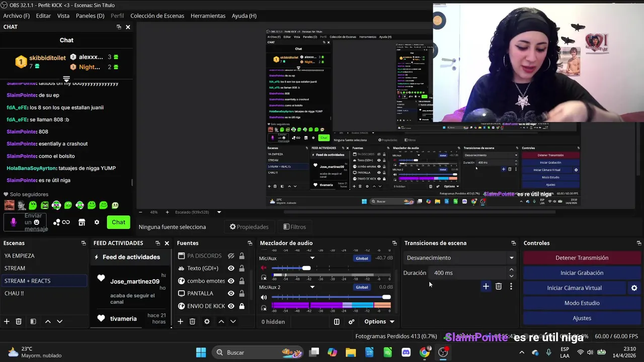Mute the Mic/Aux 2 speaker icon
This screenshot has width=644, height=362.
(264, 297)
